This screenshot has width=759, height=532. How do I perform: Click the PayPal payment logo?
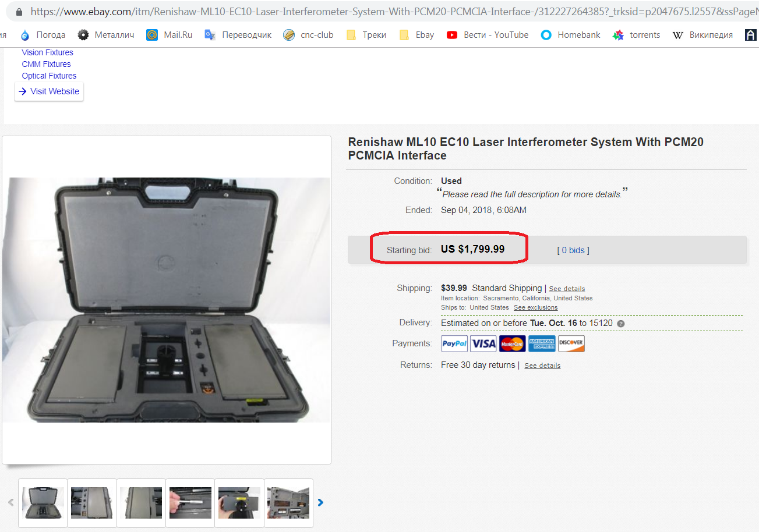454,343
